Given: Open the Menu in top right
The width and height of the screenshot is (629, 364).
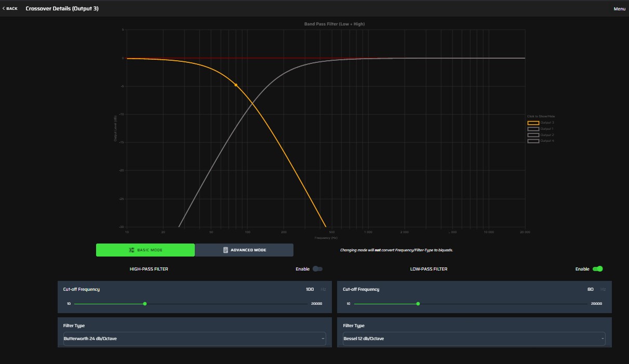Looking at the screenshot, I should point(619,9).
